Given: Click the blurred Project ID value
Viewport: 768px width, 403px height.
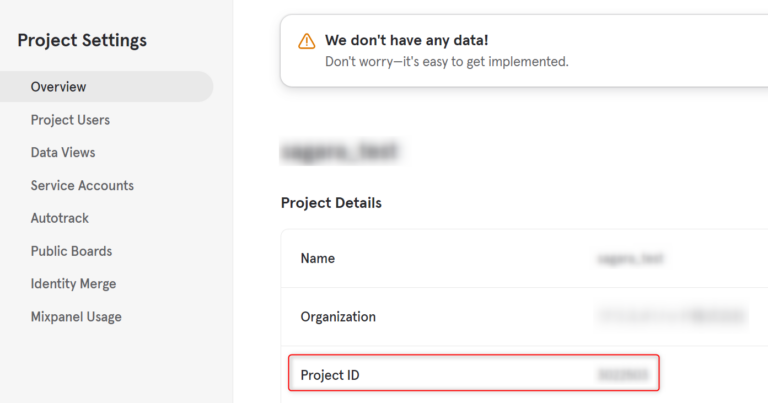Looking at the screenshot, I should click(x=622, y=375).
